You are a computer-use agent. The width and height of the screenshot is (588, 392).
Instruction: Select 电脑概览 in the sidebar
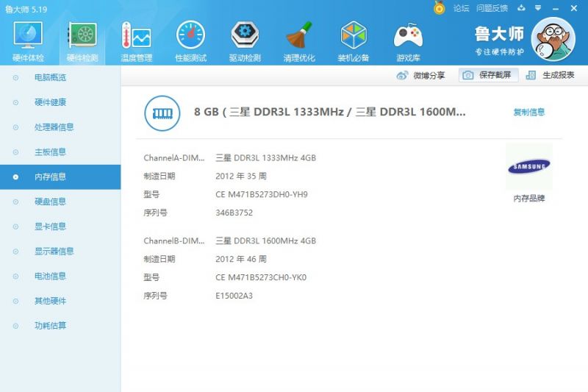[60, 78]
